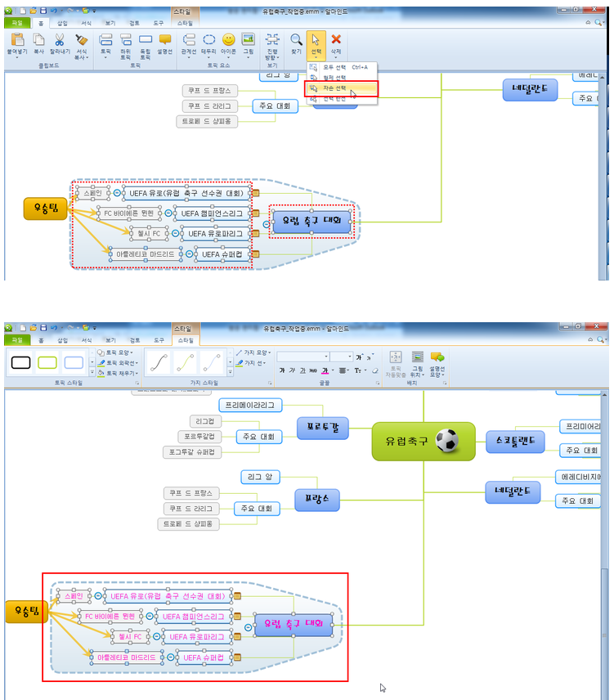614x700 pixels.
Task: Expand topic style gallery more arrow
Action: pyautogui.click(x=92, y=372)
